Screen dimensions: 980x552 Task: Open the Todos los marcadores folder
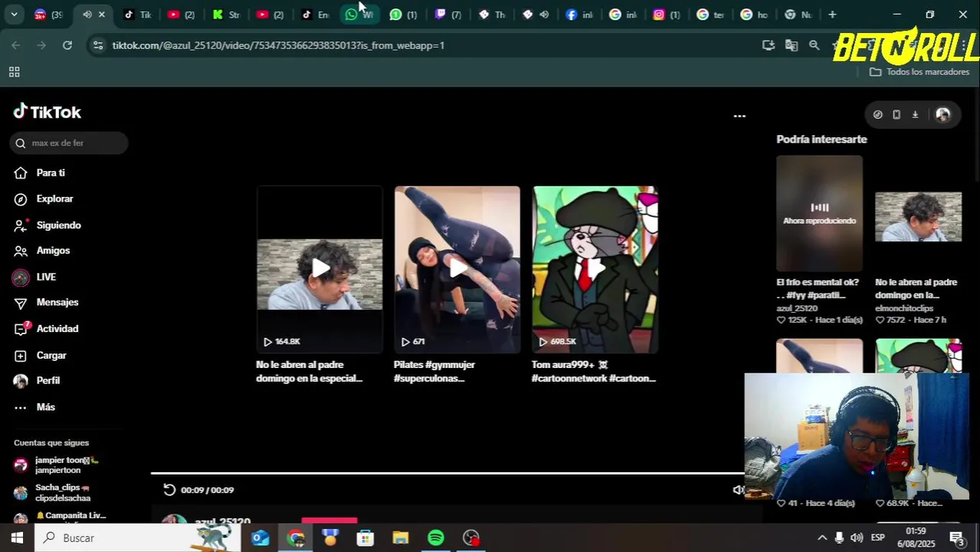(x=919, y=72)
